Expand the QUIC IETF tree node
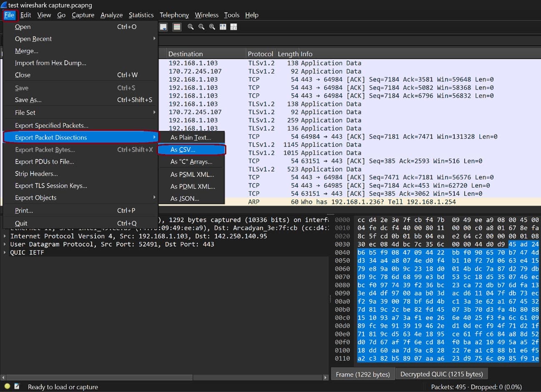Screen dimensions: 541x392 coord(5,252)
